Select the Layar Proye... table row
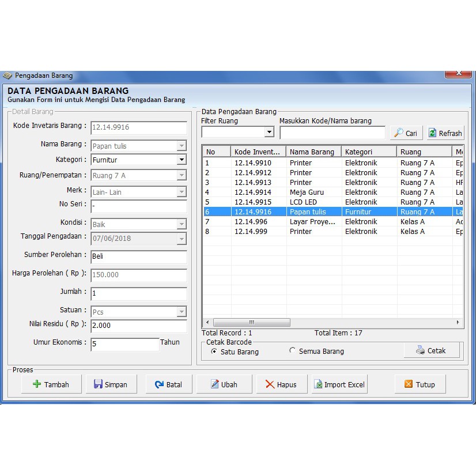The image size is (476, 476). (333, 222)
